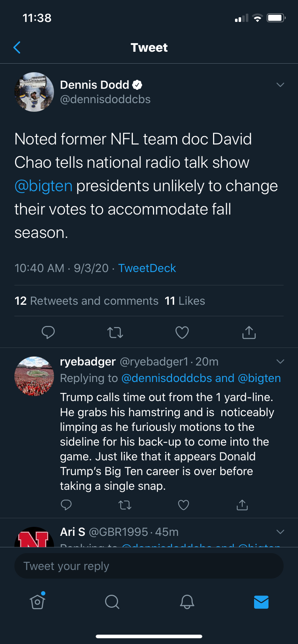Like Dennis Dodd's main tweet
The image size is (298, 644).
(182, 332)
